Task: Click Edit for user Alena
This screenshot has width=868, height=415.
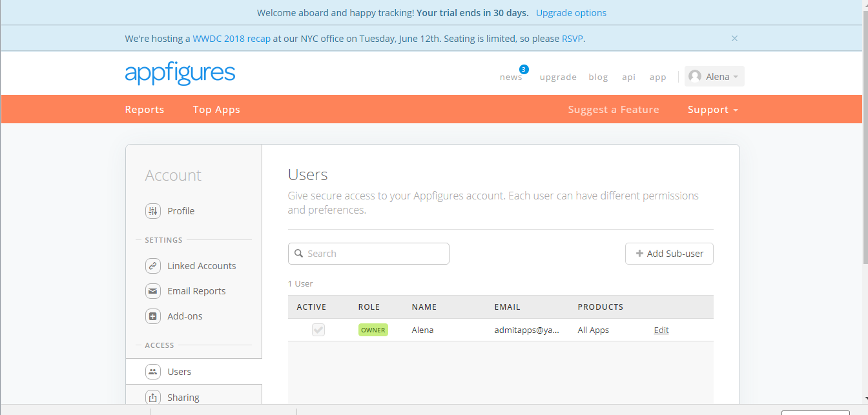Action: 661,330
